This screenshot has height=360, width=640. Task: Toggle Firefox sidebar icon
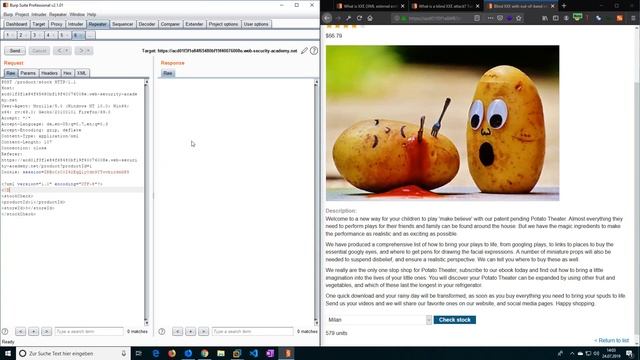[556, 18]
